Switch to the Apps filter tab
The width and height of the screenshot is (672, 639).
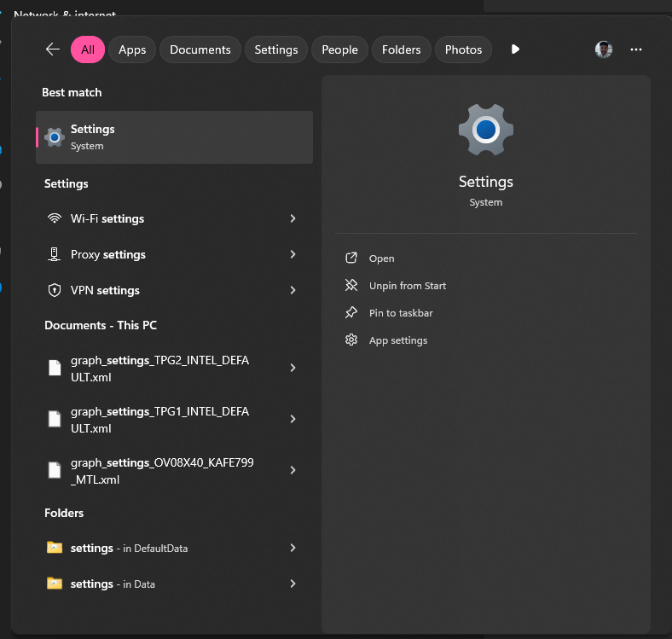[132, 49]
